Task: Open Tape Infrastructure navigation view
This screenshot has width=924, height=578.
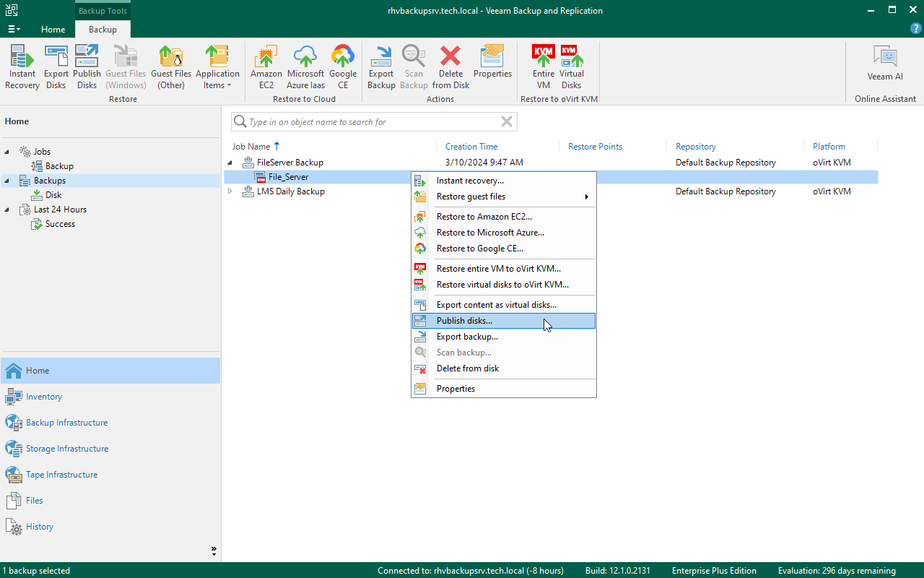Action: (x=110, y=475)
